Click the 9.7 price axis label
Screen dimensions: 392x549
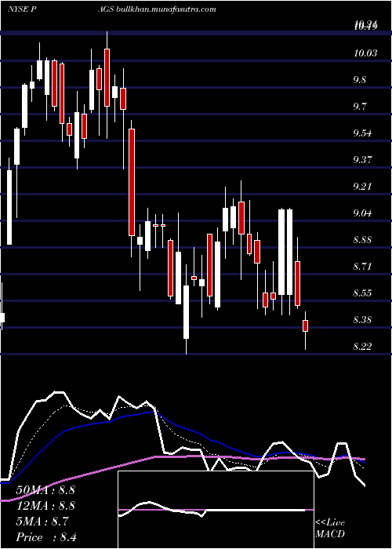click(360, 107)
